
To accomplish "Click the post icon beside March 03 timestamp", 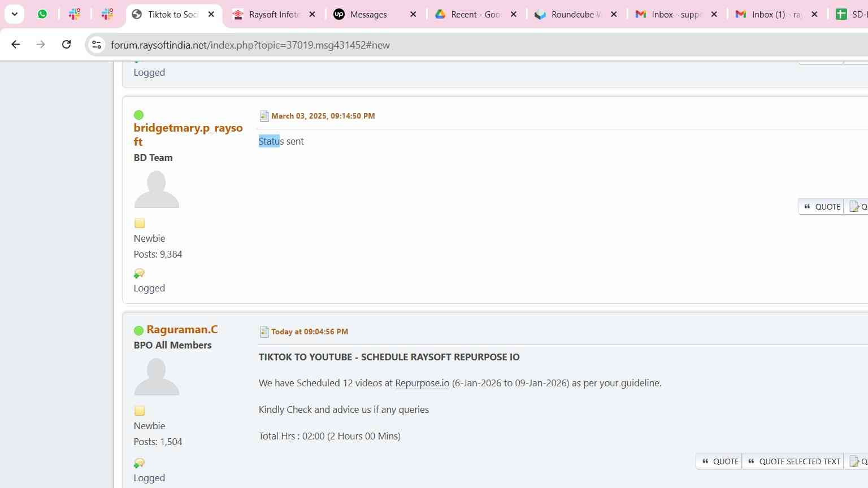I will [264, 116].
